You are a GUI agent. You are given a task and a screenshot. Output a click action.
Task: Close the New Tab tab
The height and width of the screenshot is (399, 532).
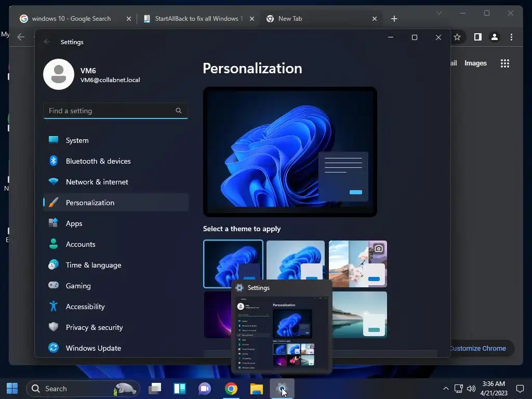click(x=374, y=19)
